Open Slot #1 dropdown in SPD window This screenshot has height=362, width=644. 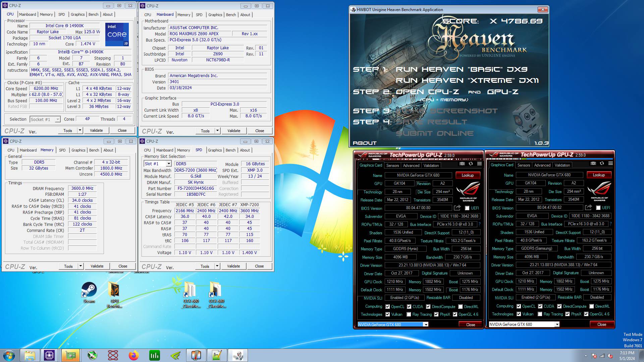[x=169, y=164]
